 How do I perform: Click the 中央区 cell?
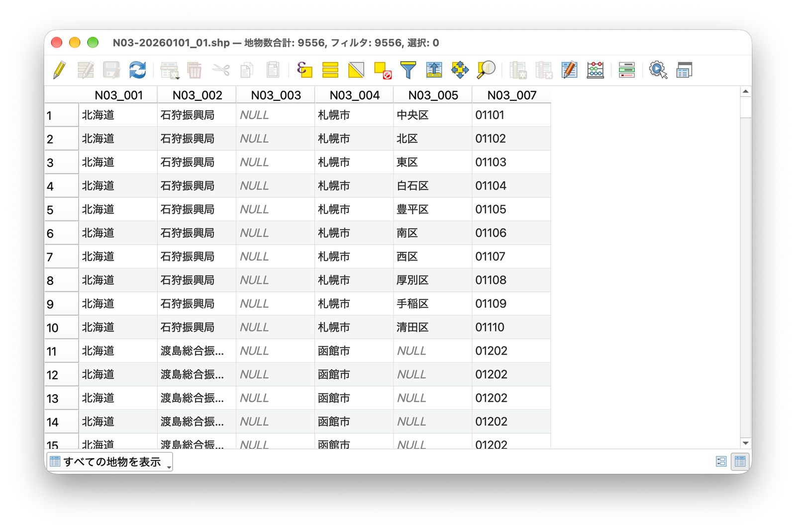432,115
